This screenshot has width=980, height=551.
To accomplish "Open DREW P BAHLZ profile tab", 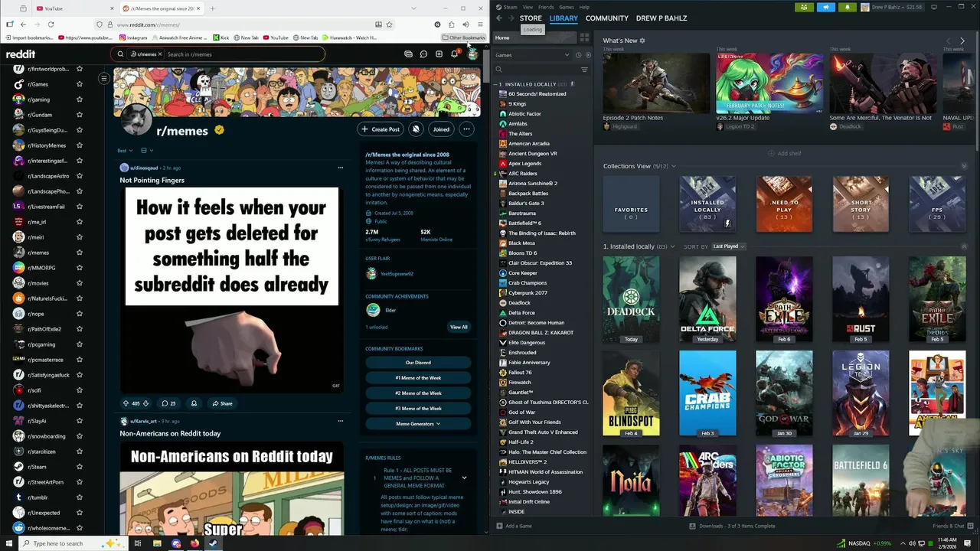I will click(661, 18).
